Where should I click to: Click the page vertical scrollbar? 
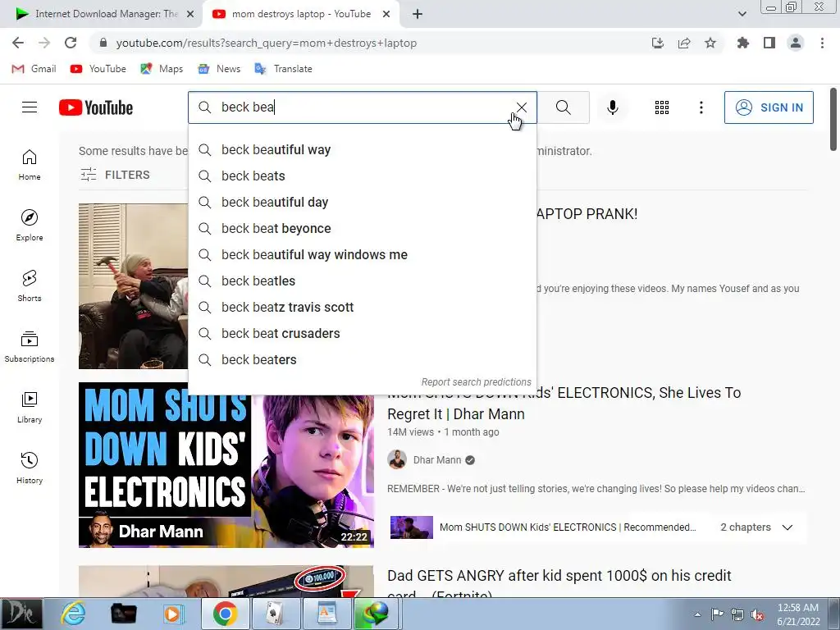[x=833, y=119]
